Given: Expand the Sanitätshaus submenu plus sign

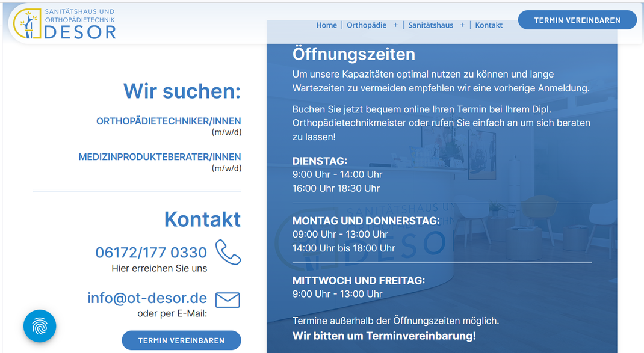Looking at the screenshot, I should point(462,25).
